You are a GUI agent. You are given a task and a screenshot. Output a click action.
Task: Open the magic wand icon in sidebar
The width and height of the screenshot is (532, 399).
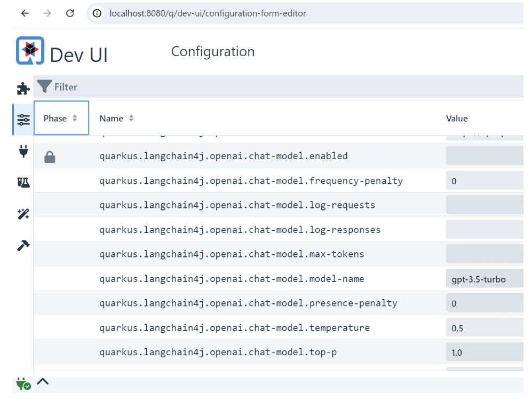point(23,214)
